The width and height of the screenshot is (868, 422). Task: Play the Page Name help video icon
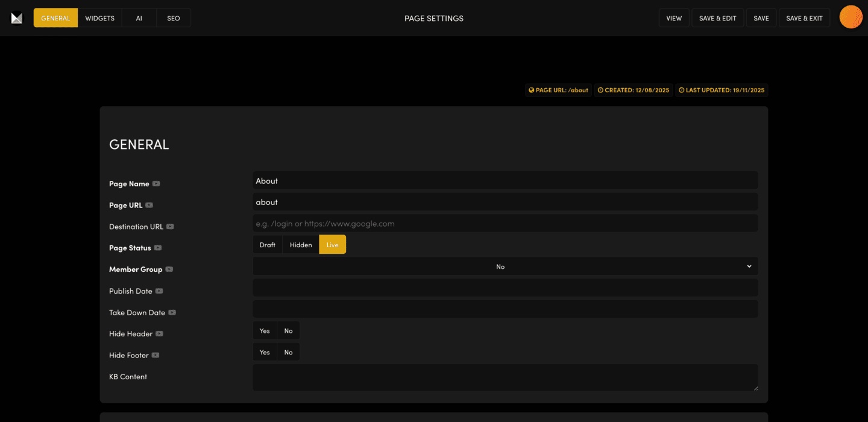pyautogui.click(x=156, y=183)
